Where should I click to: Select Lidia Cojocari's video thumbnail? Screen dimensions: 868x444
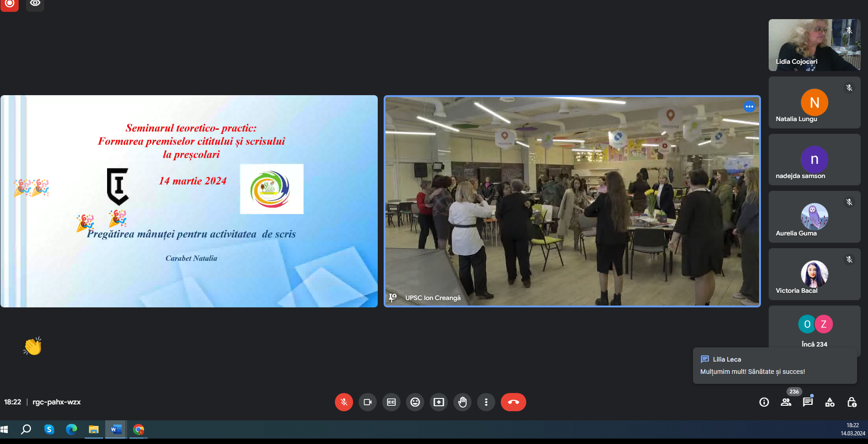tap(814, 45)
